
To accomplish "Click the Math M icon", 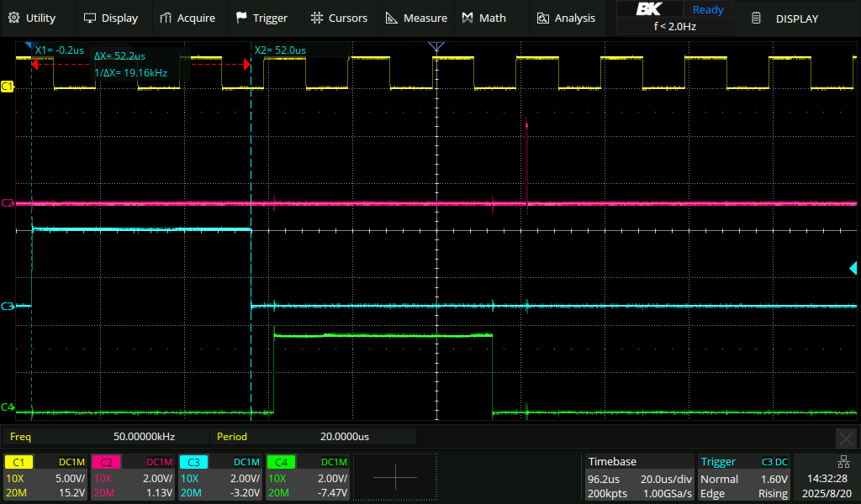I will (x=467, y=18).
